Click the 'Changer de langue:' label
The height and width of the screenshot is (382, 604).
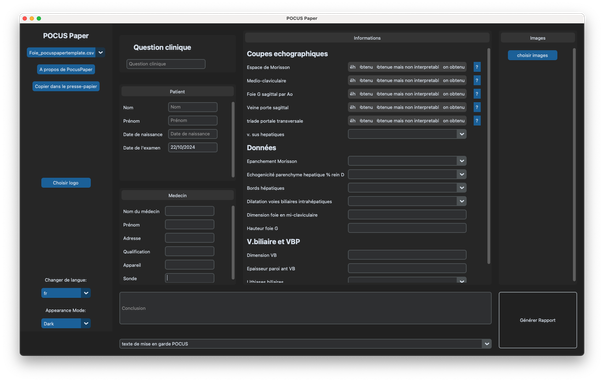65,280
